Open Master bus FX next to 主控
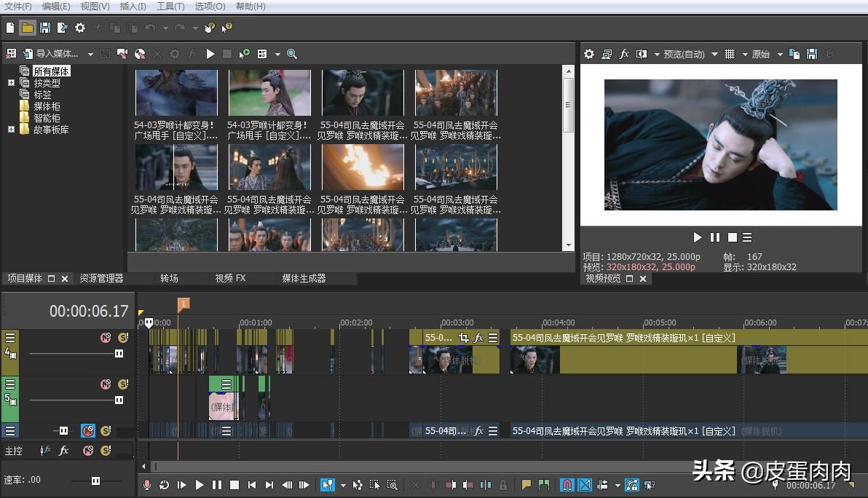Image resolution: width=868 pixels, height=498 pixels. click(64, 451)
